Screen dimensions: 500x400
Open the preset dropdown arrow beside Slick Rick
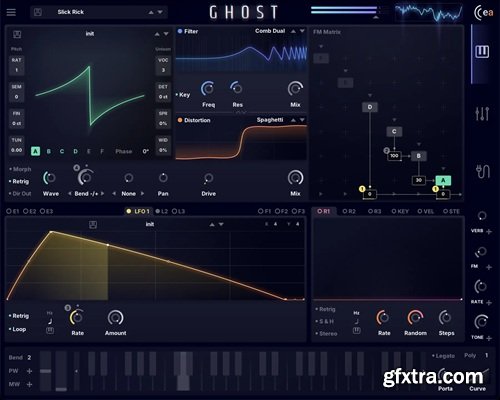coord(160,12)
